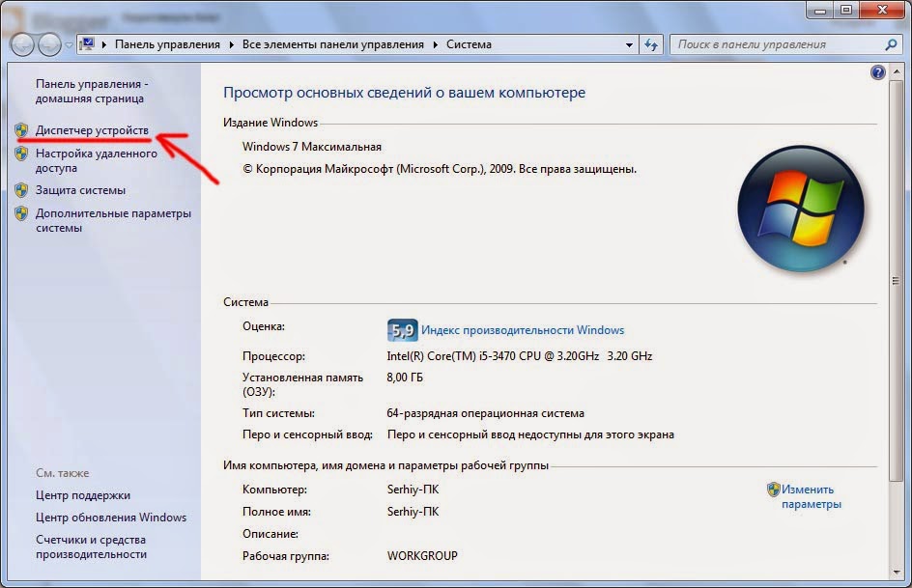The width and height of the screenshot is (912, 588).
Task: Click the 5,9 performance score badge
Action: 403,330
